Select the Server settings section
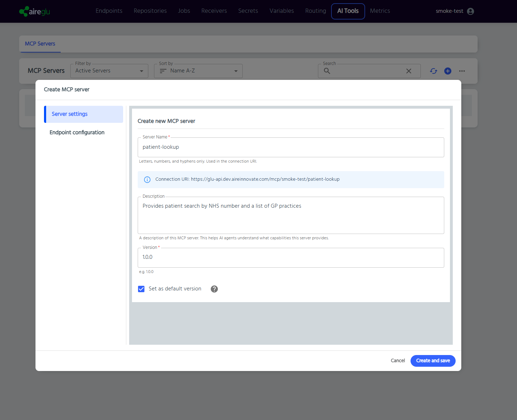 coord(70,114)
